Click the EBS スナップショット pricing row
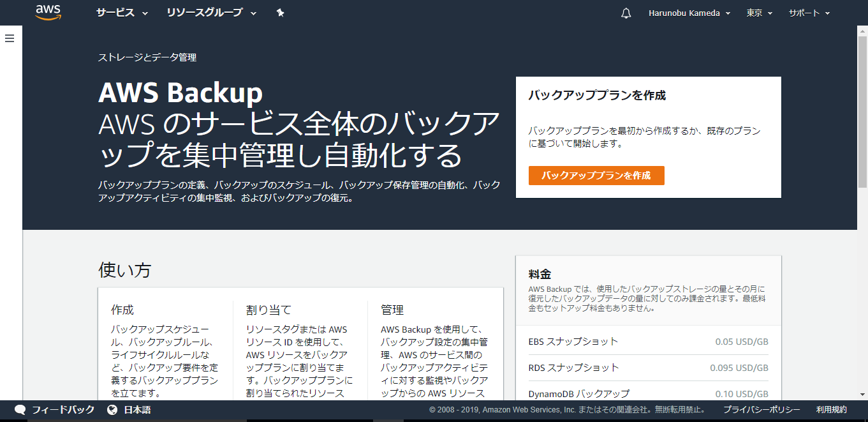The image size is (868, 422). click(x=649, y=342)
